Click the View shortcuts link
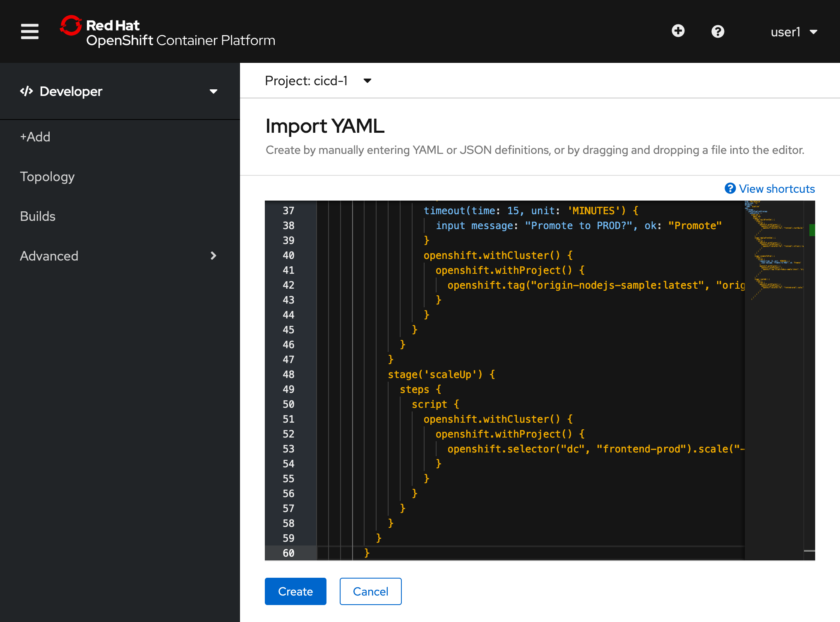 (777, 189)
